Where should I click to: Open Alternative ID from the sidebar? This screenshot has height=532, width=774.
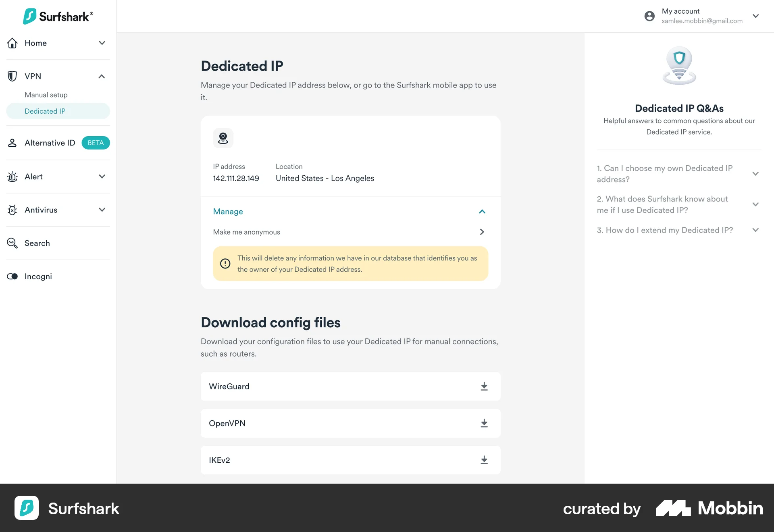(x=50, y=143)
